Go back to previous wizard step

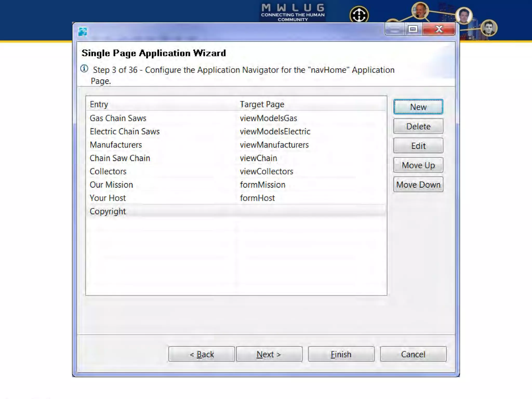click(x=202, y=354)
